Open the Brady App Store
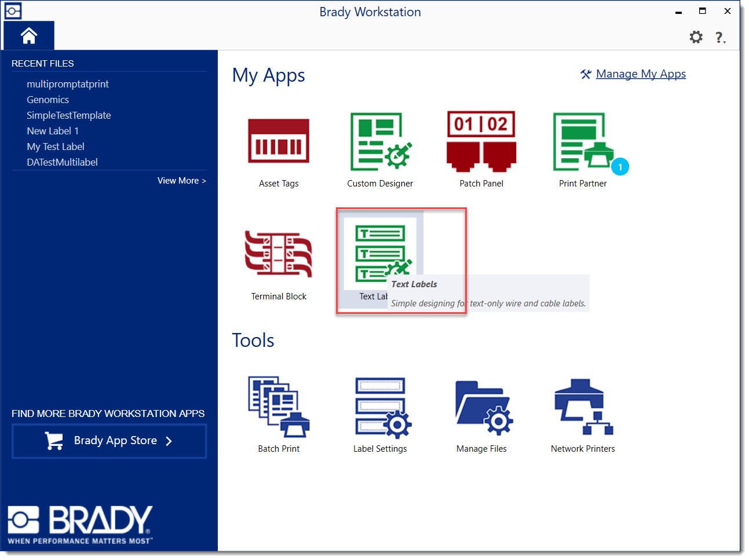 (109, 441)
